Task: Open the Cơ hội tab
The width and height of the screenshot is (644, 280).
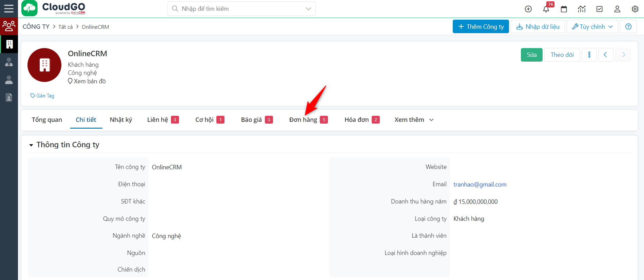Action: click(210, 120)
